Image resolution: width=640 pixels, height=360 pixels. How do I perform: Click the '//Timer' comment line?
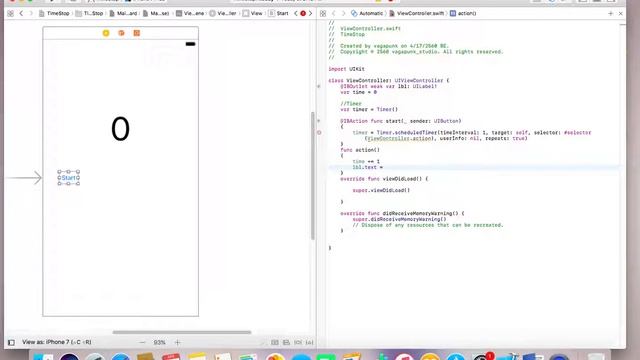click(351, 104)
